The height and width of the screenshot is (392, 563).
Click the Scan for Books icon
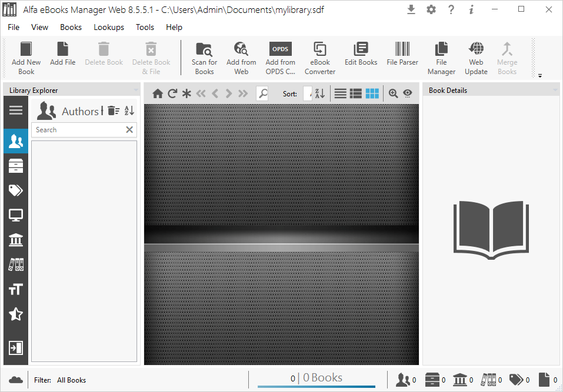point(204,58)
